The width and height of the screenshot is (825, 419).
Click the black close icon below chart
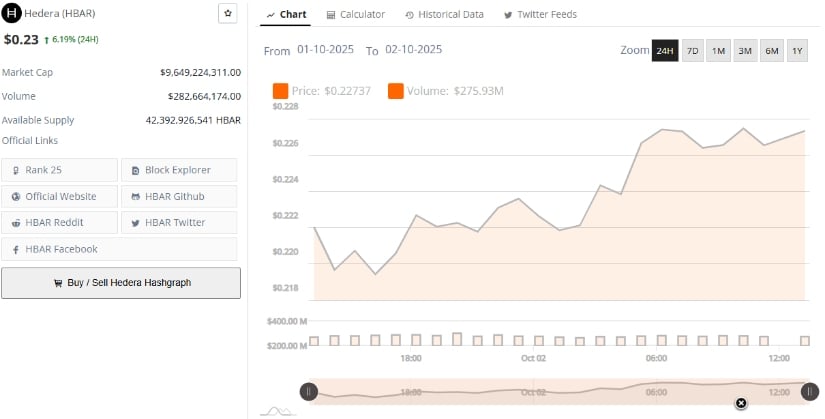tap(741, 403)
